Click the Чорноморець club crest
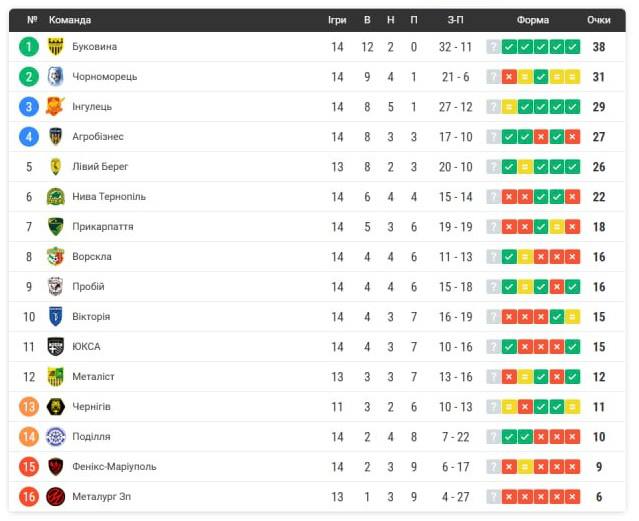 click(55, 76)
